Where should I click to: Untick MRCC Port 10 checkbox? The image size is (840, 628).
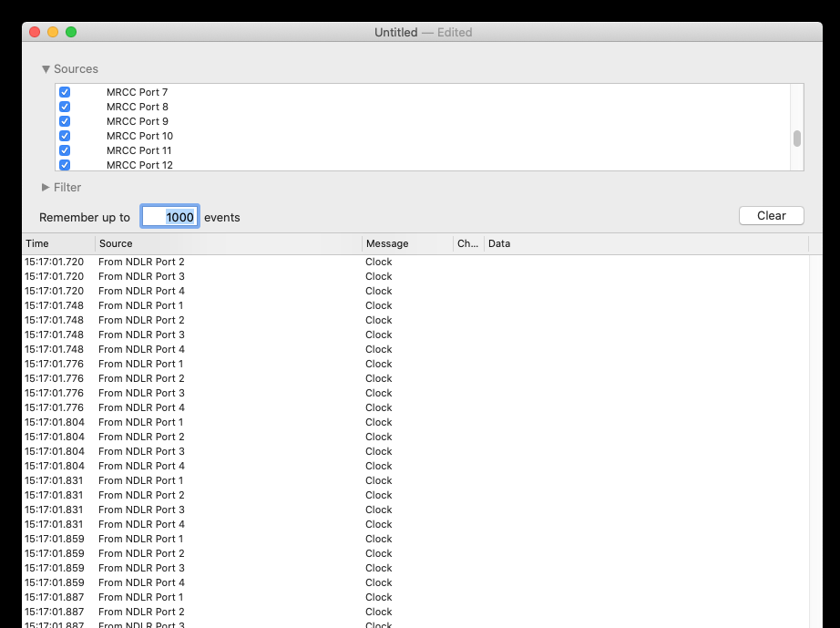point(65,136)
